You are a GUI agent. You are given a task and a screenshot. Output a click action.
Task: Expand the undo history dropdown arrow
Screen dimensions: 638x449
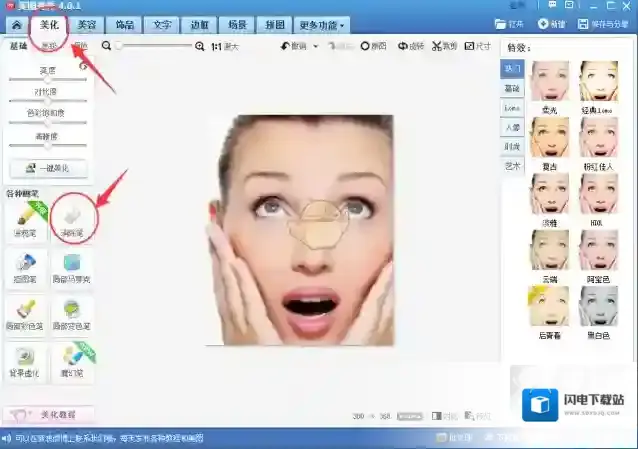pos(316,46)
